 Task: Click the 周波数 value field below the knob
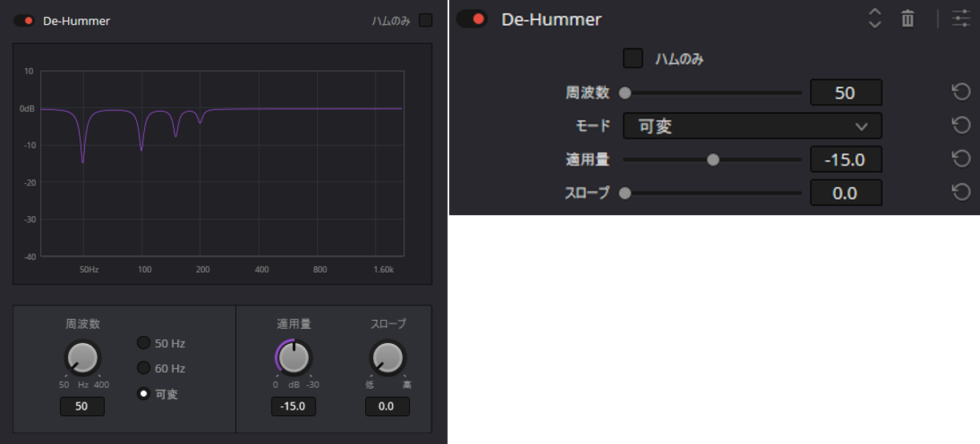[x=82, y=406]
